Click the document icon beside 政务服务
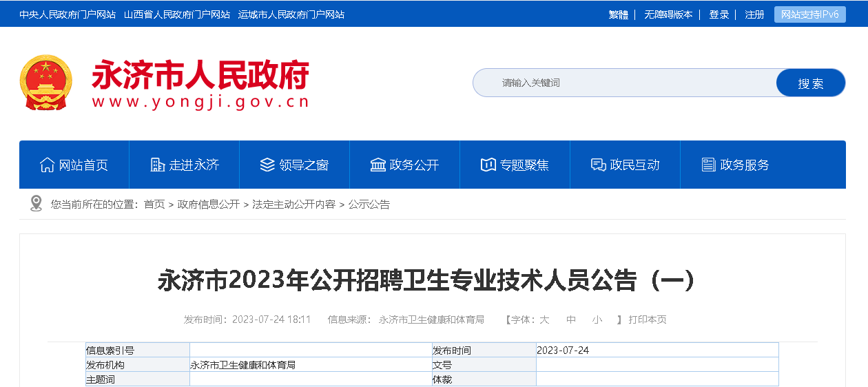 pos(708,165)
